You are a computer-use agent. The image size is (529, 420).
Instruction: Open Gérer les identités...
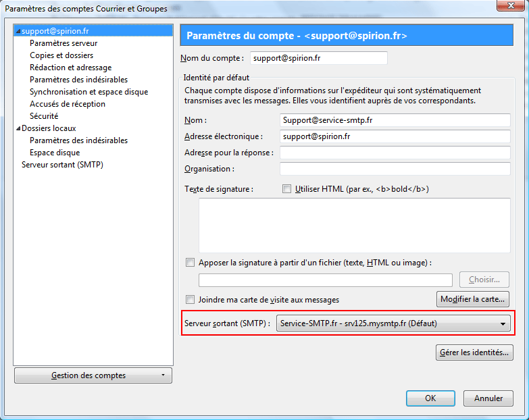(x=474, y=352)
